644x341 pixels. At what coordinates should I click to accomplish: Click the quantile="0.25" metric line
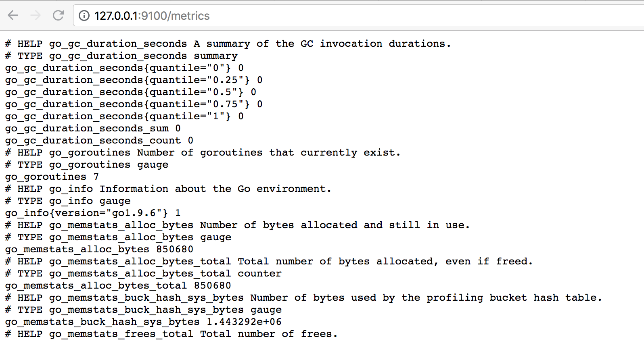click(x=134, y=80)
